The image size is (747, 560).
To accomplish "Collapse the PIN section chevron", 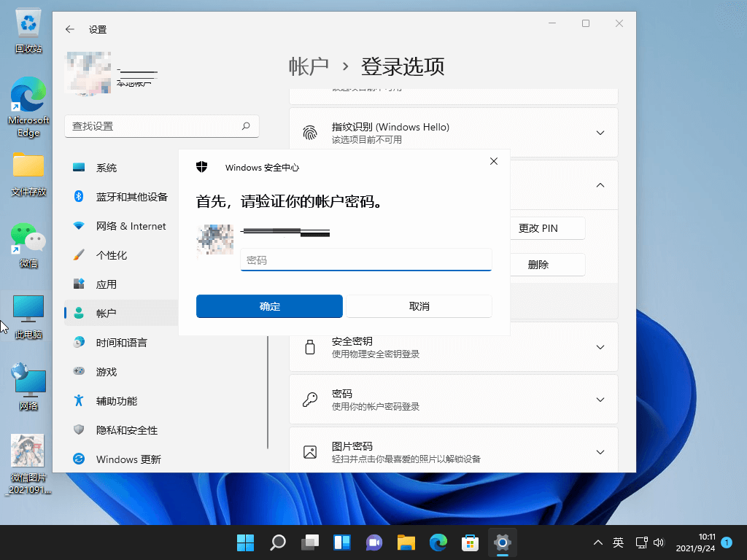I will coord(600,184).
